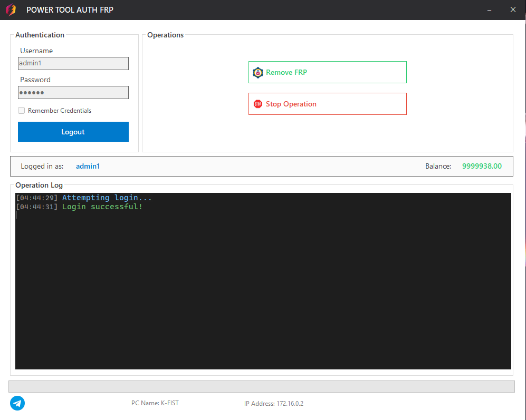Image resolution: width=526 pixels, height=420 pixels.
Task: Click the Authentication section header
Action: (x=40, y=35)
